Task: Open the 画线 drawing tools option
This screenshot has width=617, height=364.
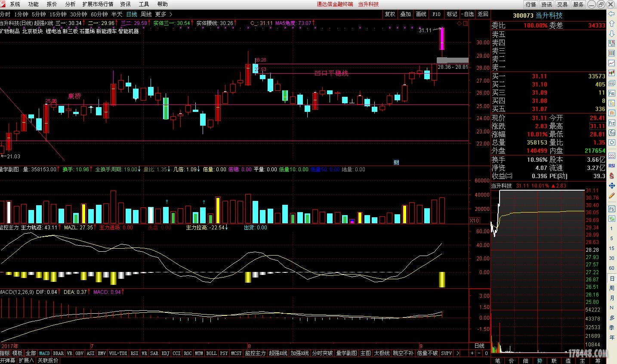Action: point(421,14)
